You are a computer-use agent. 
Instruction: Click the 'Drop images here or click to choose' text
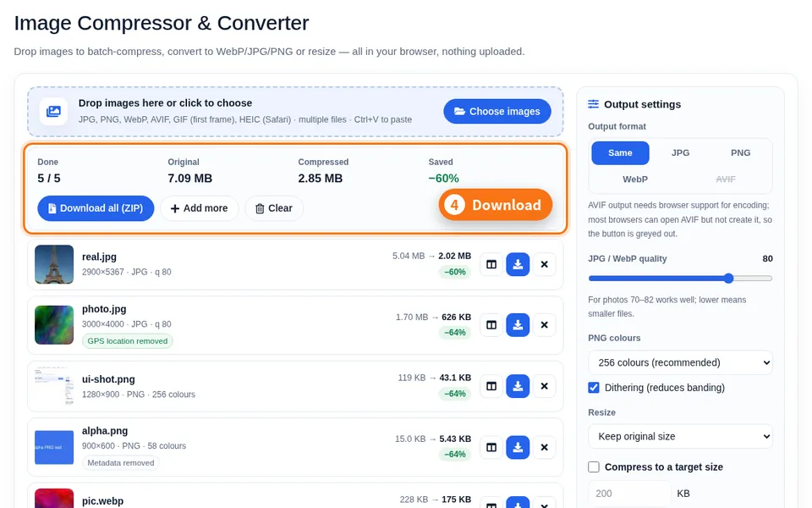(x=165, y=103)
